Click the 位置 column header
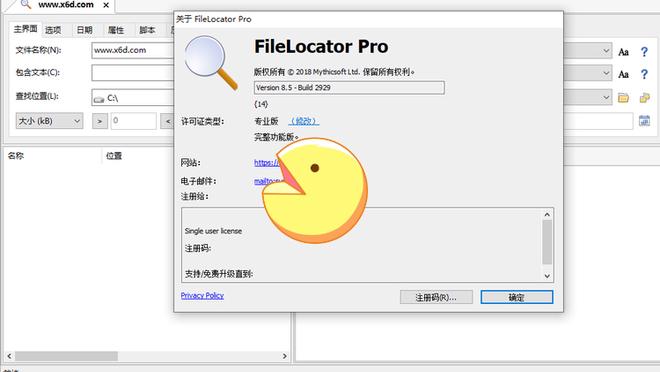The height and width of the screenshot is (372, 660). tap(114, 156)
